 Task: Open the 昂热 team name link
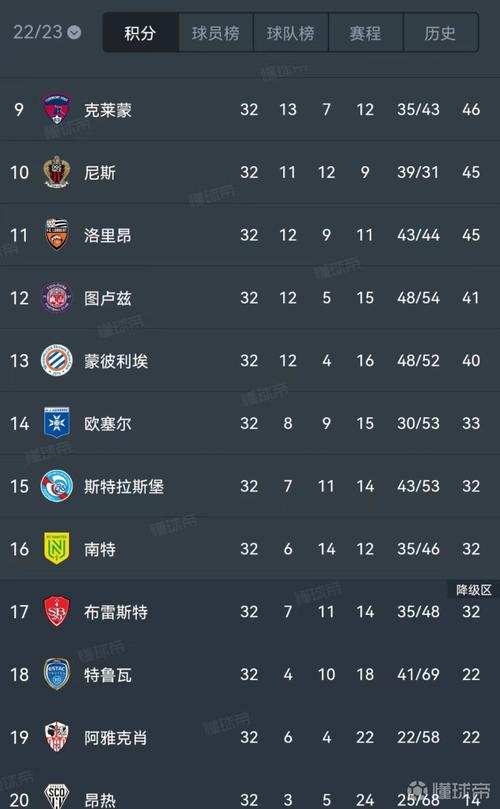[x=100, y=800]
